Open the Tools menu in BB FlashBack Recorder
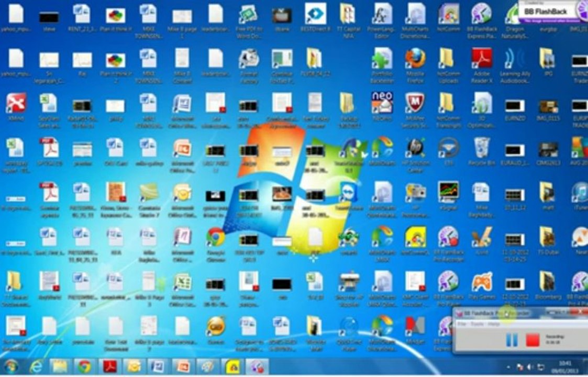The height and width of the screenshot is (377, 588). [x=477, y=324]
